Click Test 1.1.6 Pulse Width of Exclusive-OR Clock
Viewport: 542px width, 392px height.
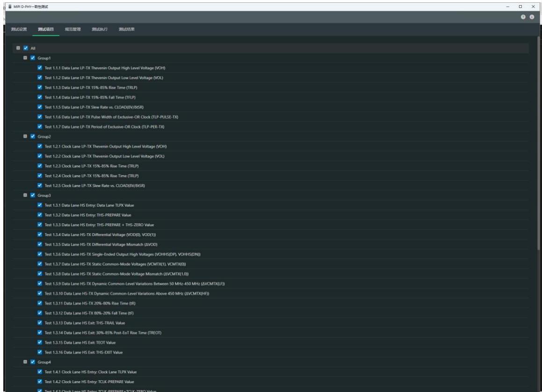click(x=111, y=117)
